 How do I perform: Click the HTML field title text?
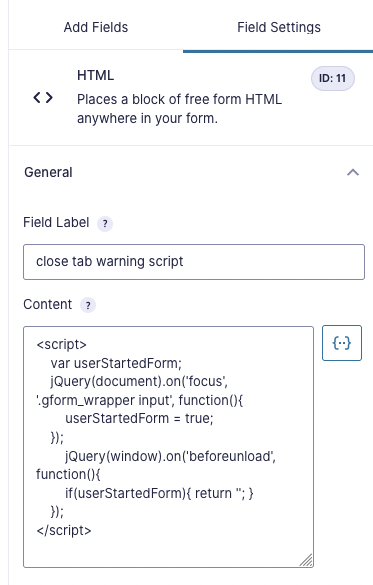95,75
